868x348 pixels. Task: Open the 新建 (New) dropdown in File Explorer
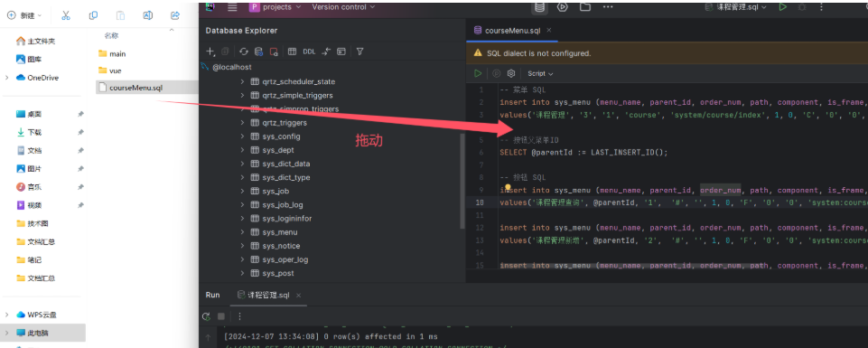pos(24,15)
